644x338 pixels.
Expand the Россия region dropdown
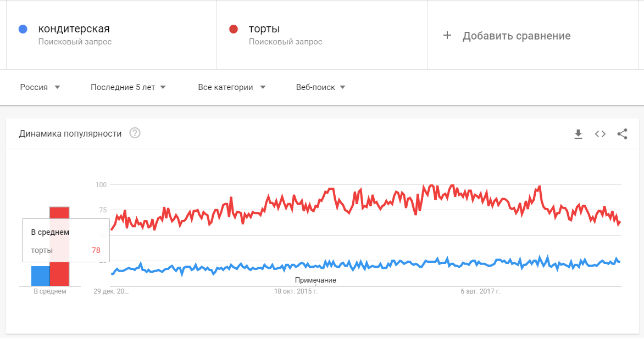[x=40, y=87]
